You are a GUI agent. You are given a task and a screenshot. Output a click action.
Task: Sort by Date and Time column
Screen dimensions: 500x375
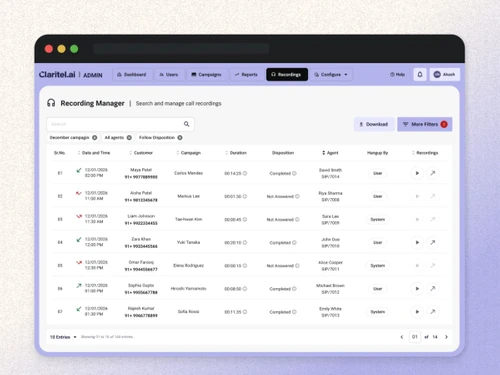click(x=94, y=153)
